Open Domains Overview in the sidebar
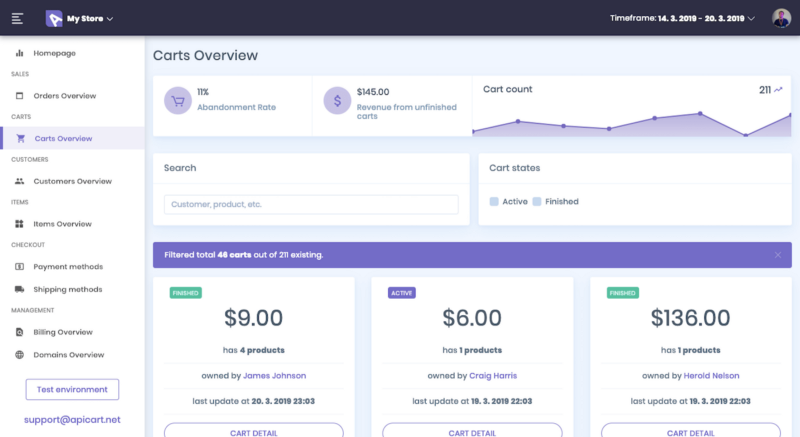The image size is (800, 437). click(68, 355)
